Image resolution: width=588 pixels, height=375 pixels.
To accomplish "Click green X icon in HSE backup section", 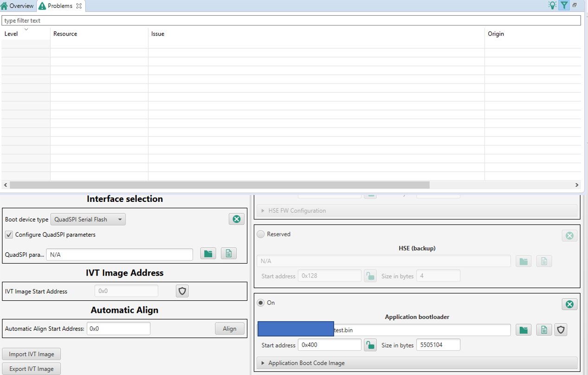I will (569, 235).
